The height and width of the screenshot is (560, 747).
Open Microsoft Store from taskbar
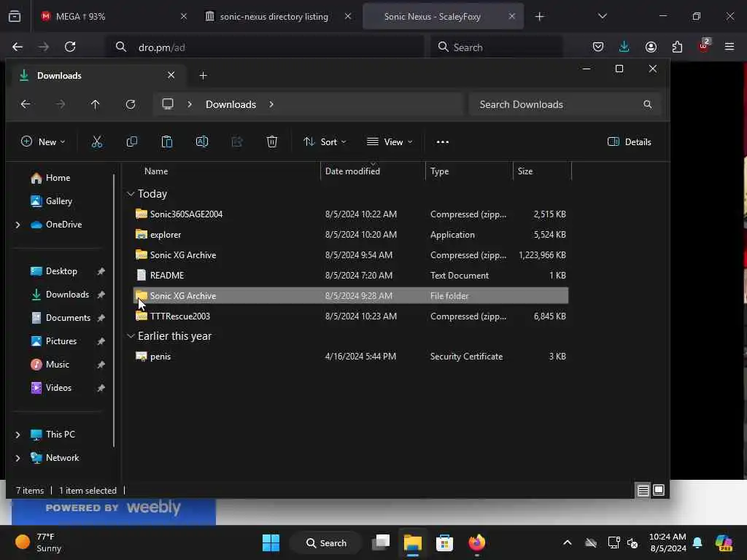[x=444, y=542]
